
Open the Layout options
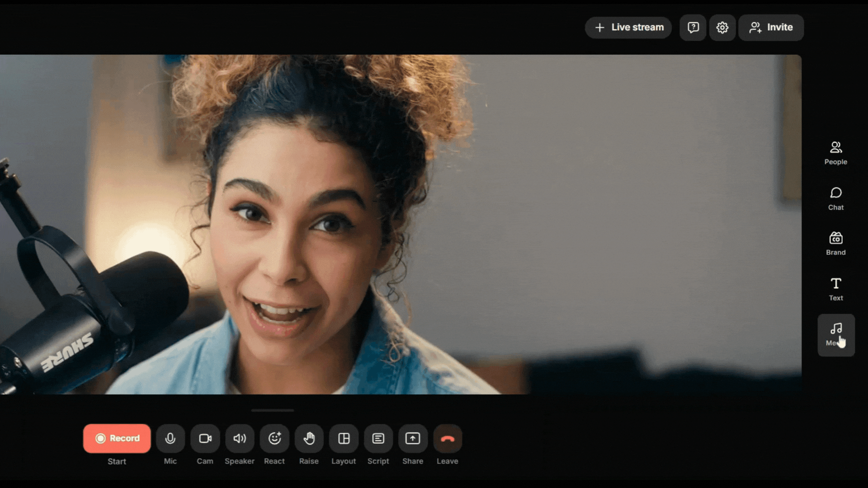pos(344,438)
